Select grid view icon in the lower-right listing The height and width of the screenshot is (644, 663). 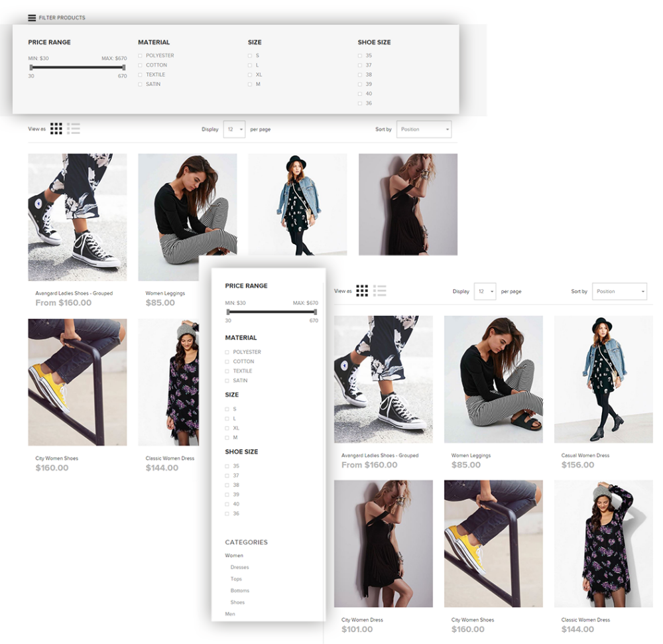click(x=362, y=290)
